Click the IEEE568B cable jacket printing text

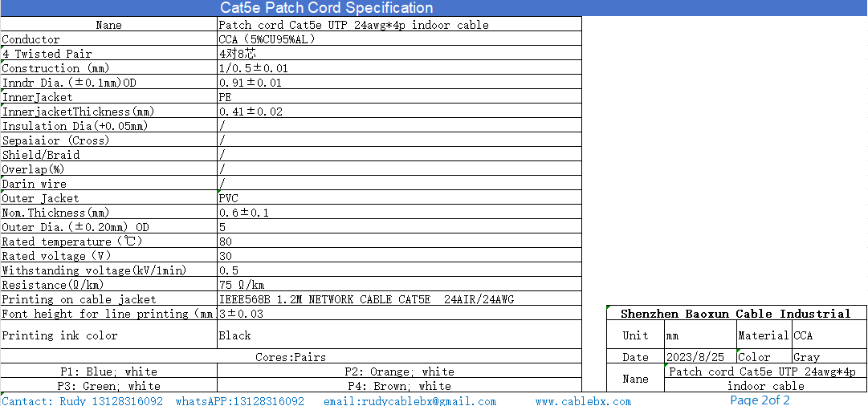(x=366, y=299)
